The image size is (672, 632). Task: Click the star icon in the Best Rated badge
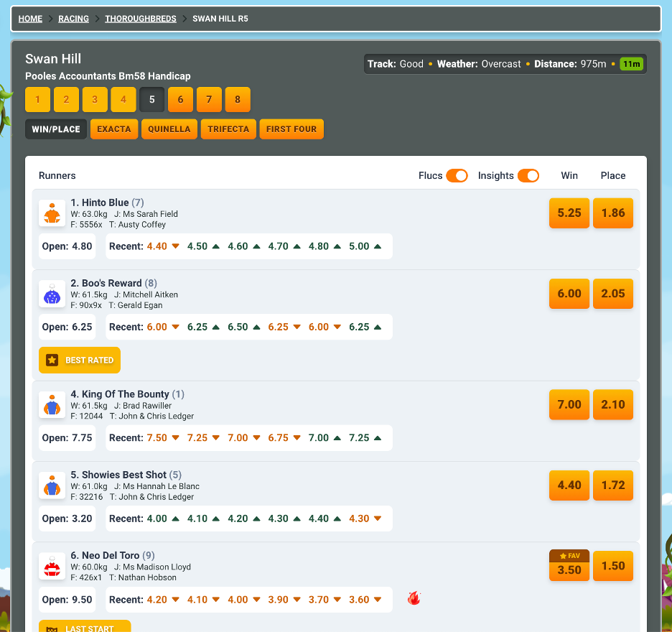pyautogui.click(x=52, y=360)
